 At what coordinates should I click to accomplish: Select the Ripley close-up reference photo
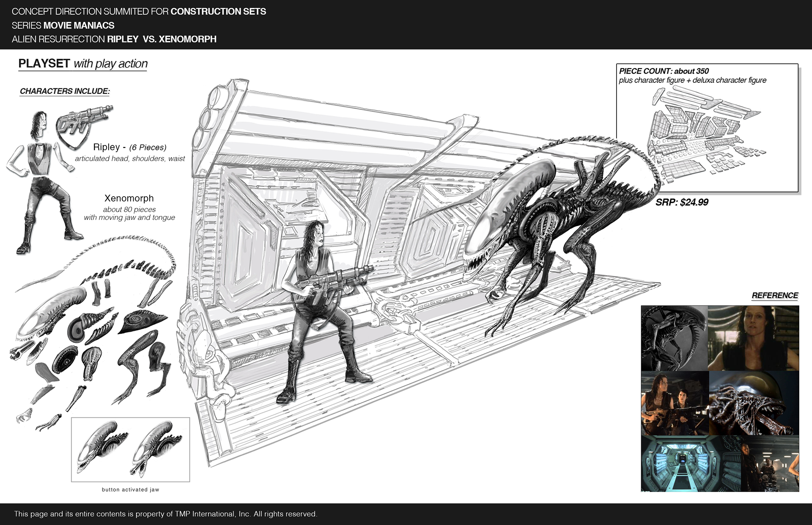(x=753, y=338)
